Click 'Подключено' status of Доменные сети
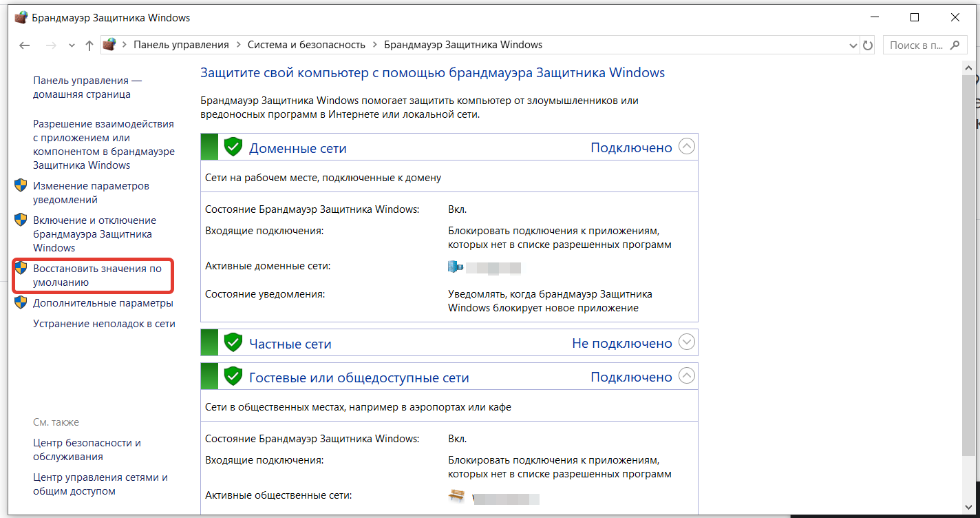 pos(631,147)
